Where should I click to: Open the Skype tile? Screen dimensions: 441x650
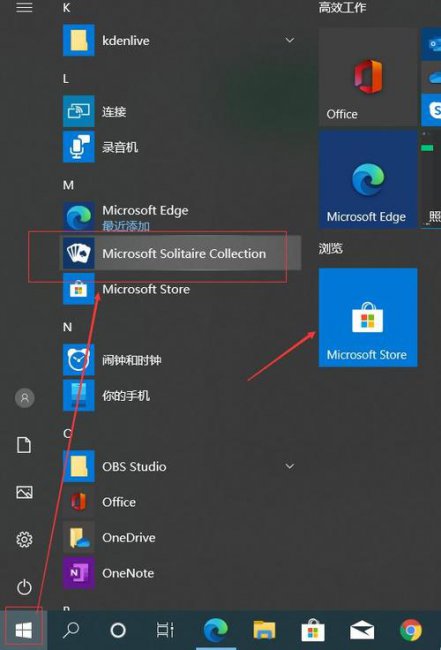tap(431, 110)
